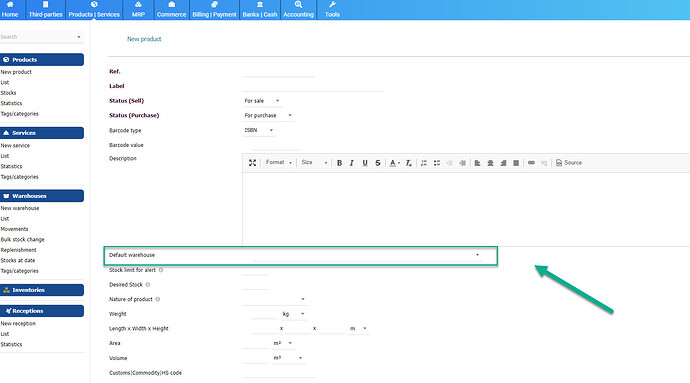Insert a numbered list in editor
Image resolution: width=690 pixels, height=383 pixels.
pyautogui.click(x=424, y=163)
